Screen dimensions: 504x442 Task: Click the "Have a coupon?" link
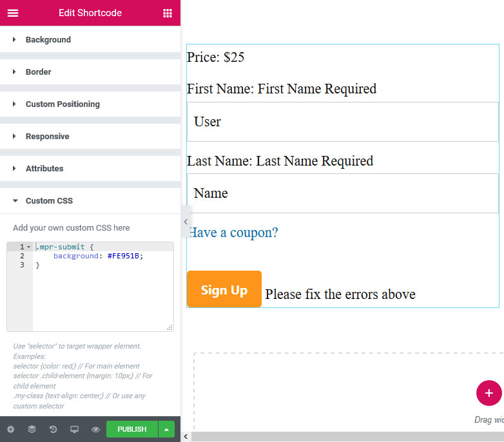(233, 233)
